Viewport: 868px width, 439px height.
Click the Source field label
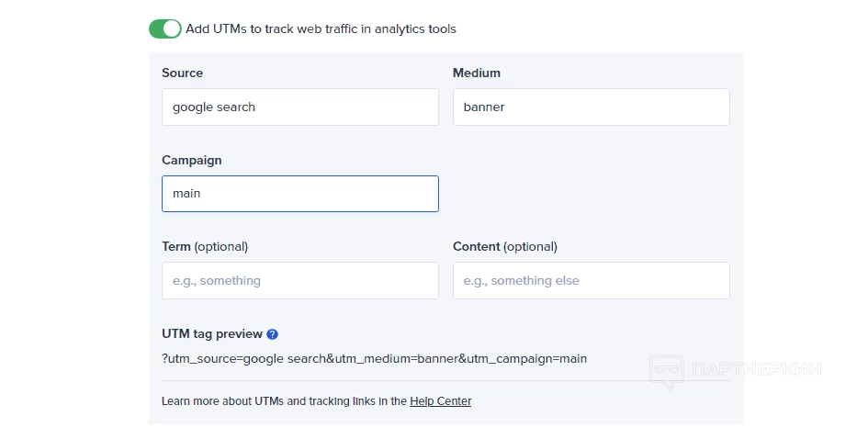[x=182, y=73]
